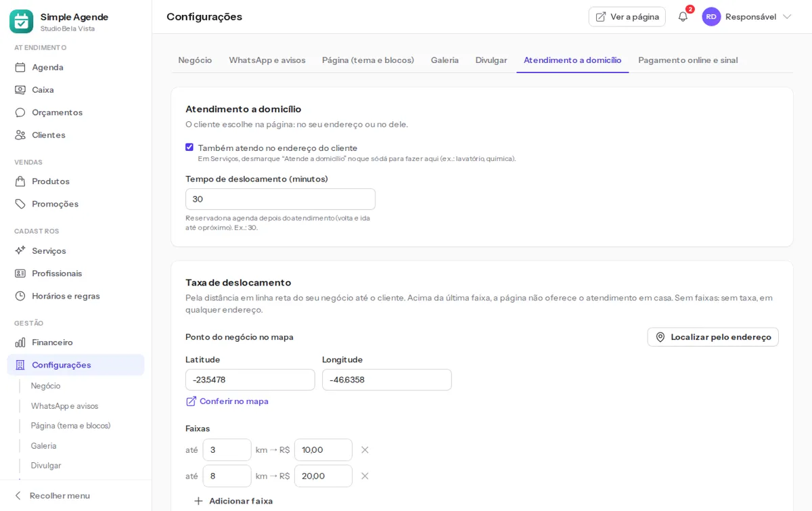Click Recolher menu
The image size is (812, 511).
coord(51,495)
